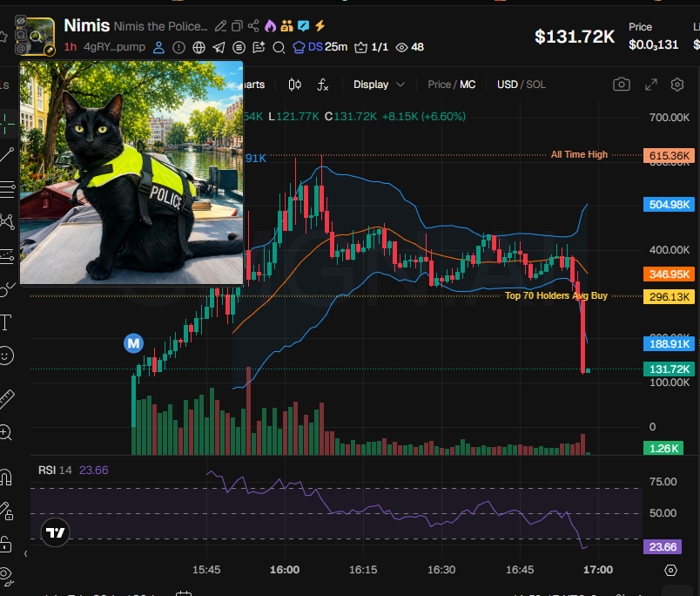Viewport: 700px width, 596px height.
Task: Click the edit pencil icon beside Nimis
Action: (220, 26)
